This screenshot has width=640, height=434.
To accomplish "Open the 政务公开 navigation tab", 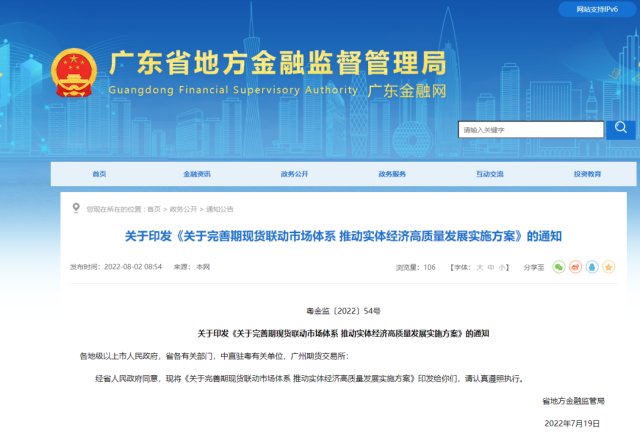I will [x=294, y=174].
